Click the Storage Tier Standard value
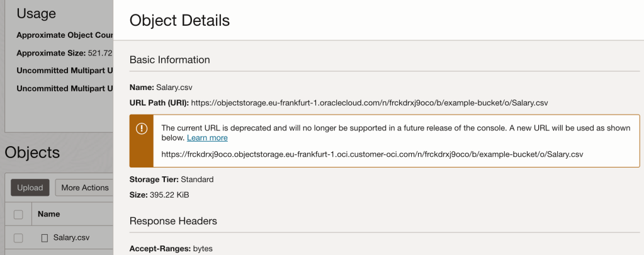Screen dimensions: 644x255 click(x=197, y=179)
